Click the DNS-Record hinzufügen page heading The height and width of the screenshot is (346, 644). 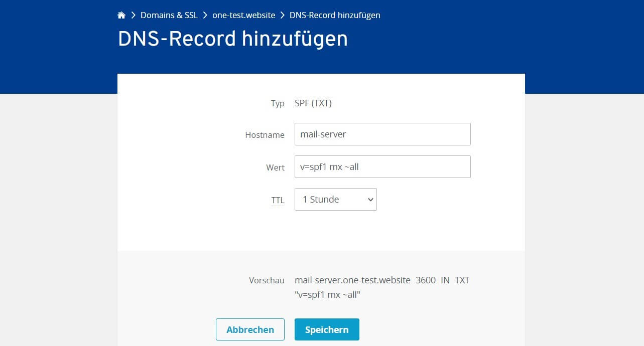coord(233,39)
